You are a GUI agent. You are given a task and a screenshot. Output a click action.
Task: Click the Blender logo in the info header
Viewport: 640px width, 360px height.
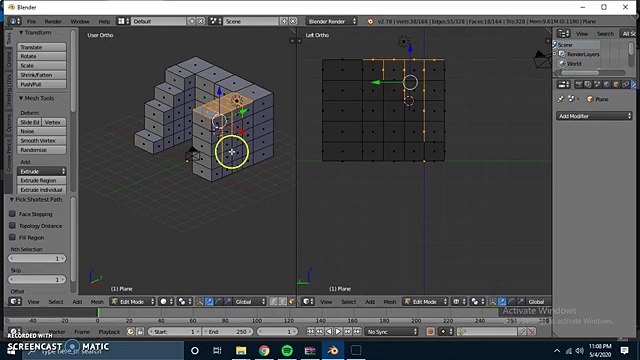click(x=370, y=21)
